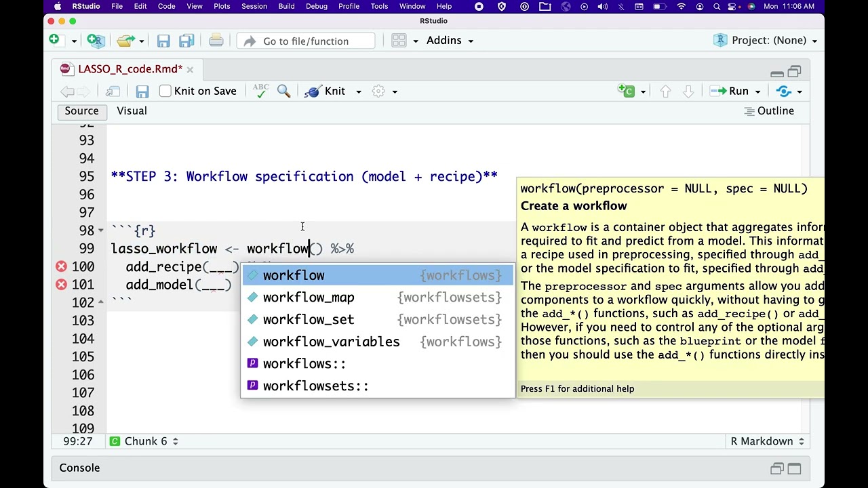Select workflow_set completion suggestion
Viewport: 868px width, 488px height.
(378, 320)
